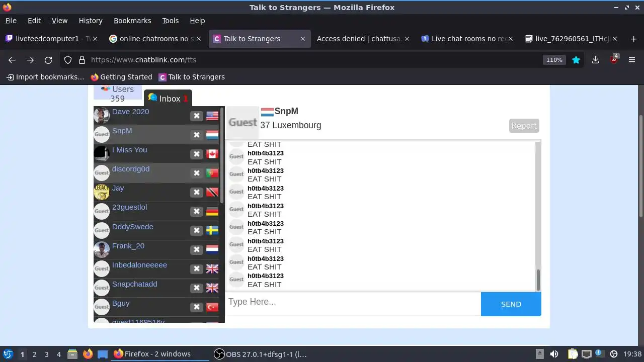Remove discordg0d conversation with X button
The height and width of the screenshot is (362, 644).
click(197, 173)
